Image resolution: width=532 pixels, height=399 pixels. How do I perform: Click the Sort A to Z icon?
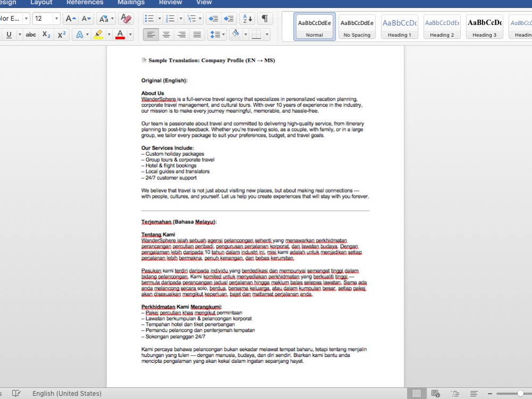247,19
